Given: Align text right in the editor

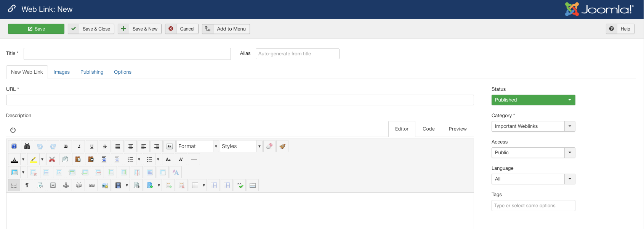Looking at the screenshot, I should [x=157, y=146].
